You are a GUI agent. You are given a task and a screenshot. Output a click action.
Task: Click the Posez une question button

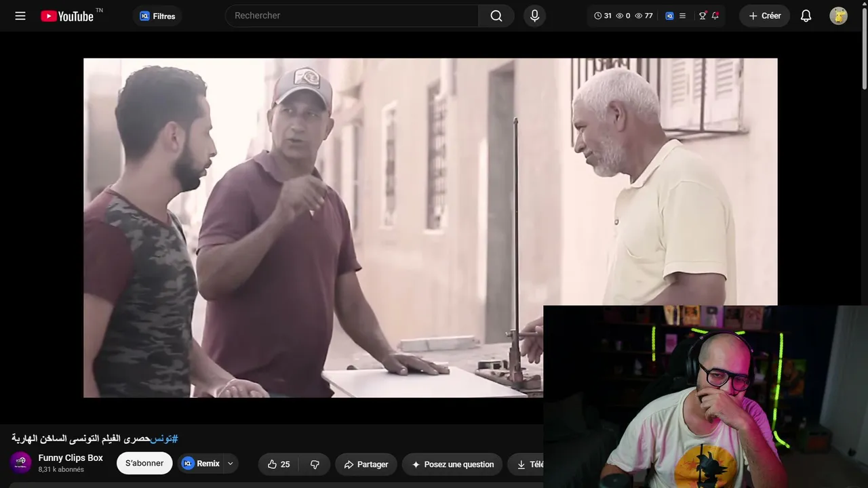(x=452, y=464)
